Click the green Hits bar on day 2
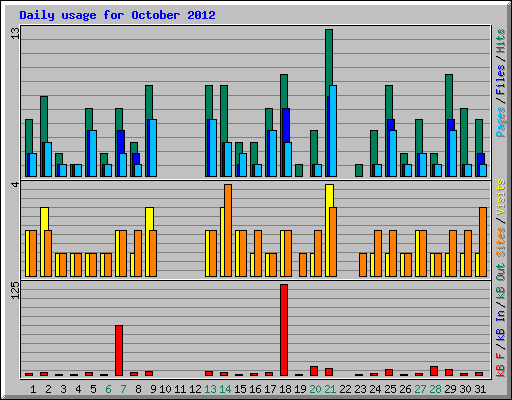 tap(44, 119)
